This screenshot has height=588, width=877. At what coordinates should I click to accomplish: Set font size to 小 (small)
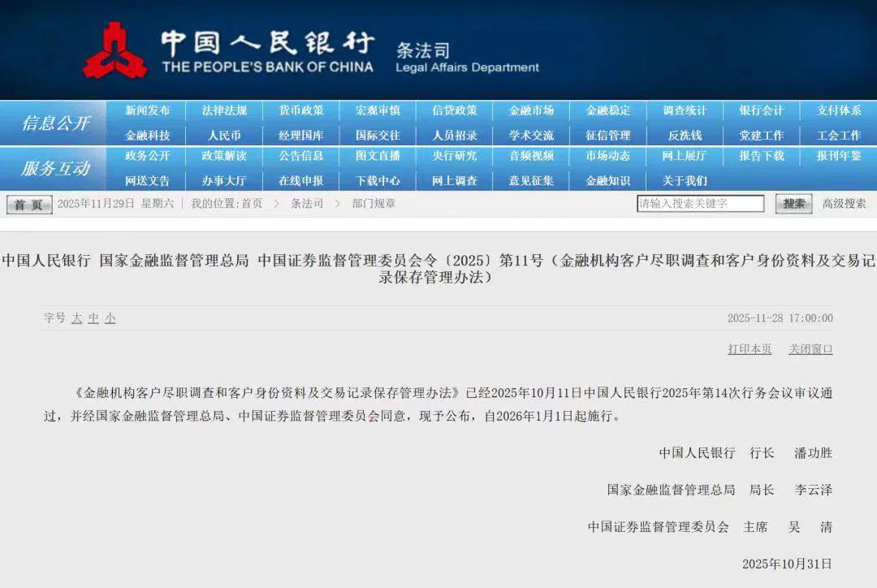point(110,318)
